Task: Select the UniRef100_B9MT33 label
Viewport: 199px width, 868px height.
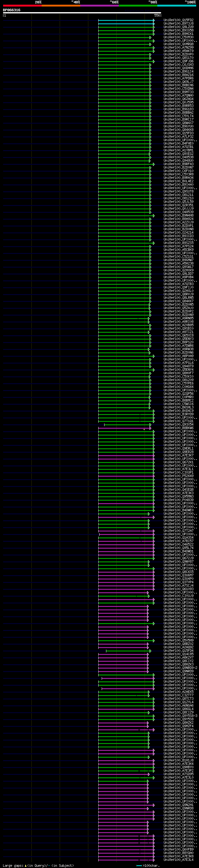Action: 178,92
